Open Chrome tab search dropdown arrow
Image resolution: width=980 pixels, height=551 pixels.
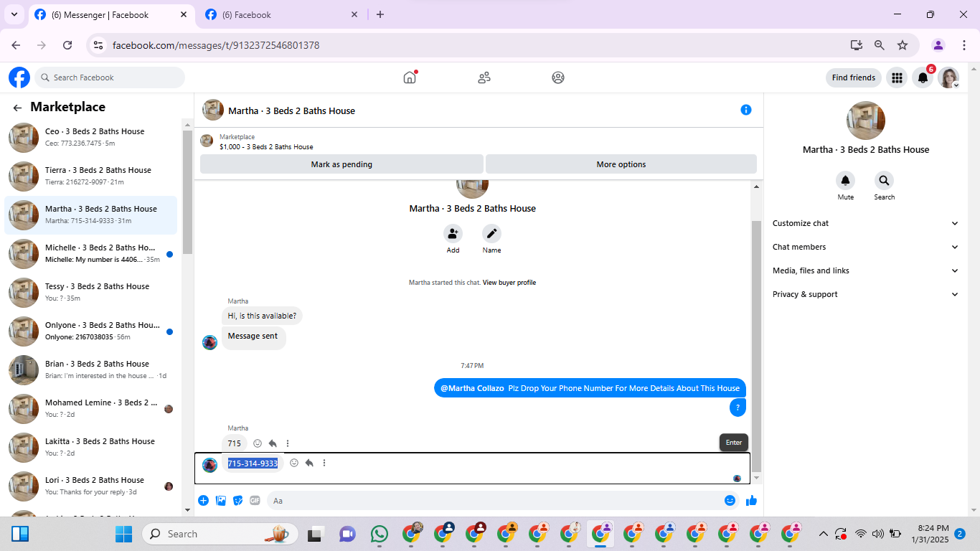[14, 14]
